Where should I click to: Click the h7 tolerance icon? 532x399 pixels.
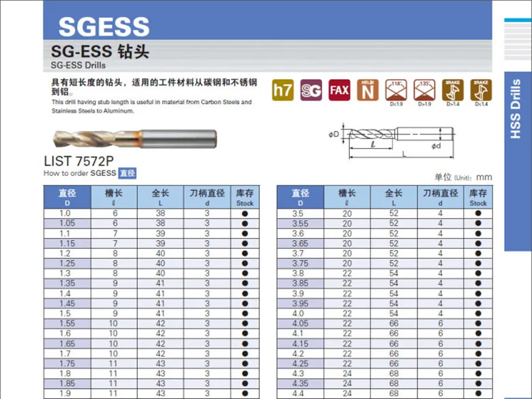coord(282,90)
